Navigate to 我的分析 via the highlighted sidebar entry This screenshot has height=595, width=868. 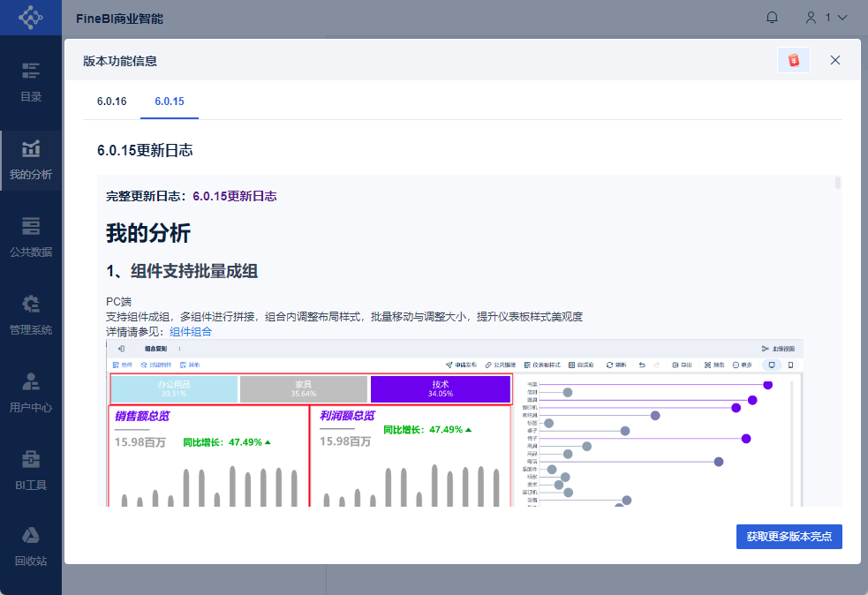(x=30, y=161)
